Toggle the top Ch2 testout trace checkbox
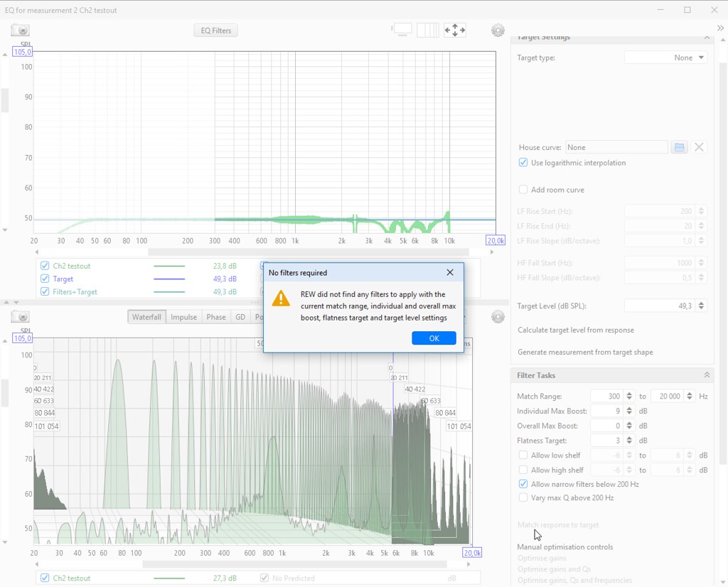Image resolution: width=728 pixels, height=587 pixels. click(x=45, y=266)
